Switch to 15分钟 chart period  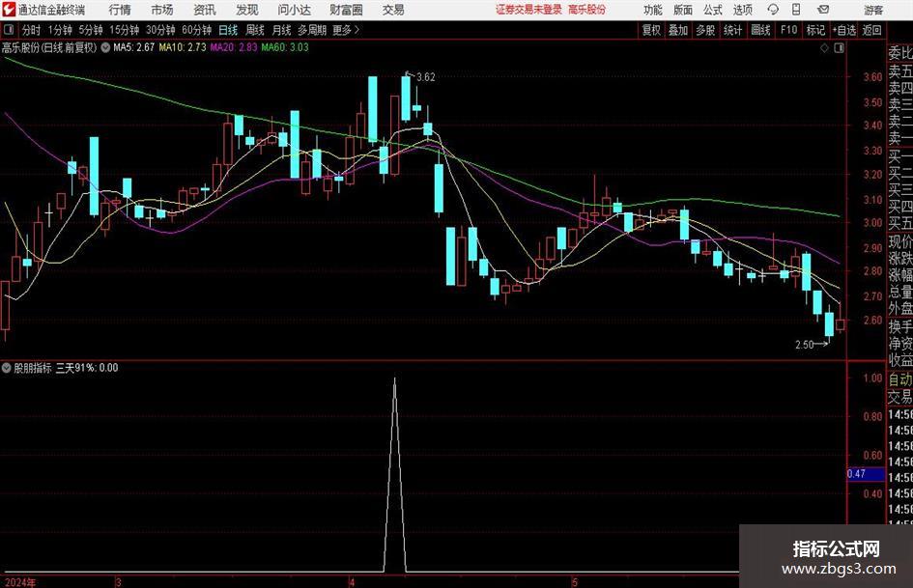pyautogui.click(x=125, y=30)
